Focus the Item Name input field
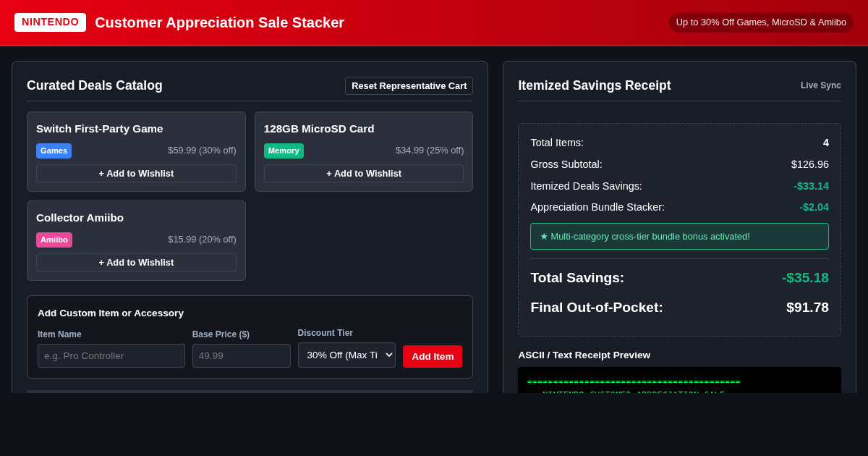 point(111,355)
